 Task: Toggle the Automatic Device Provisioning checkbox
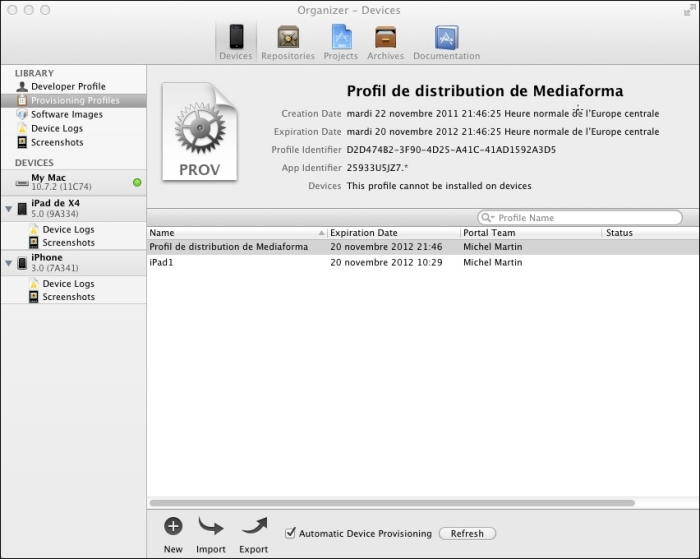click(x=291, y=533)
